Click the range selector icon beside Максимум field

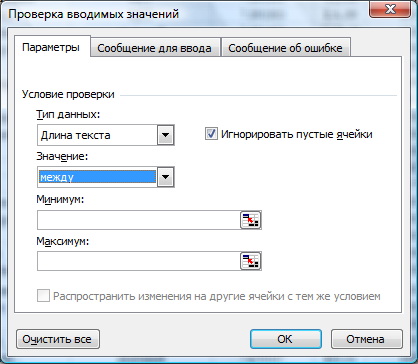(250, 261)
